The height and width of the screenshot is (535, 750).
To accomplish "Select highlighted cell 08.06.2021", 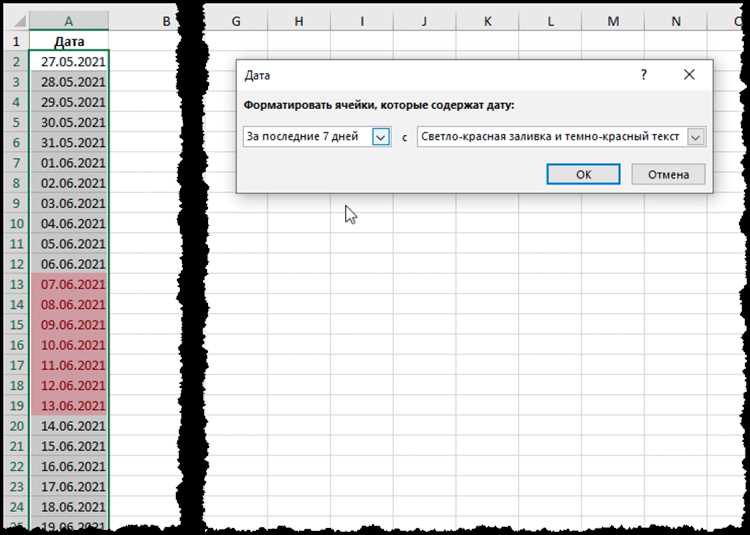I will [69, 304].
